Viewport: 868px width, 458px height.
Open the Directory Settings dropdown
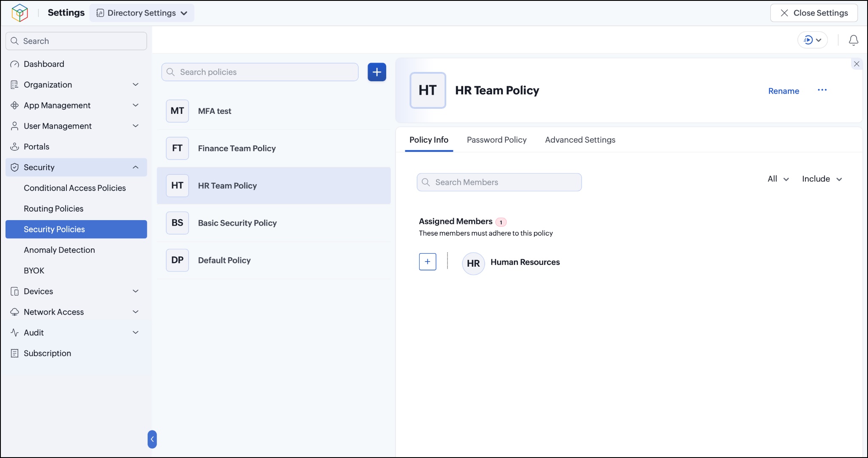[142, 13]
